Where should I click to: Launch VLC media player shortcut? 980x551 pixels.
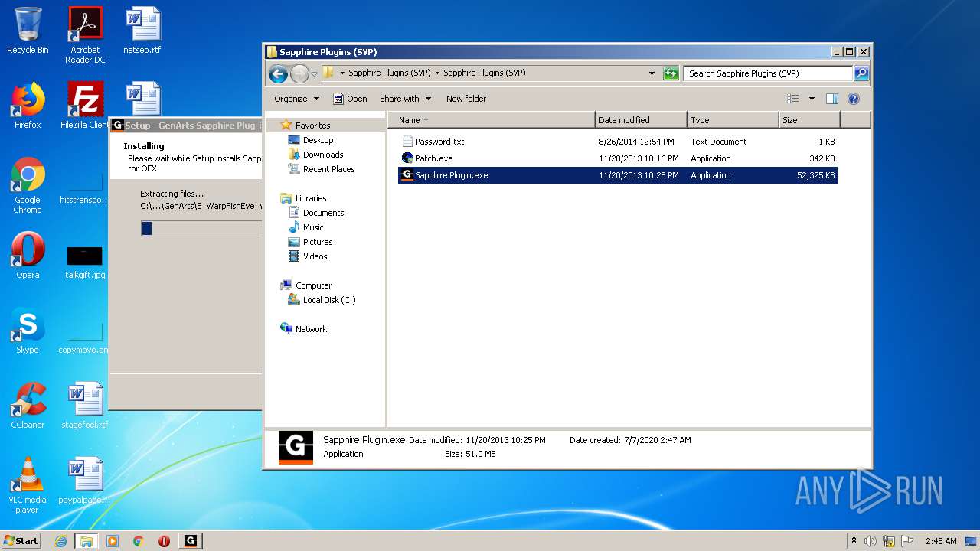pos(28,485)
